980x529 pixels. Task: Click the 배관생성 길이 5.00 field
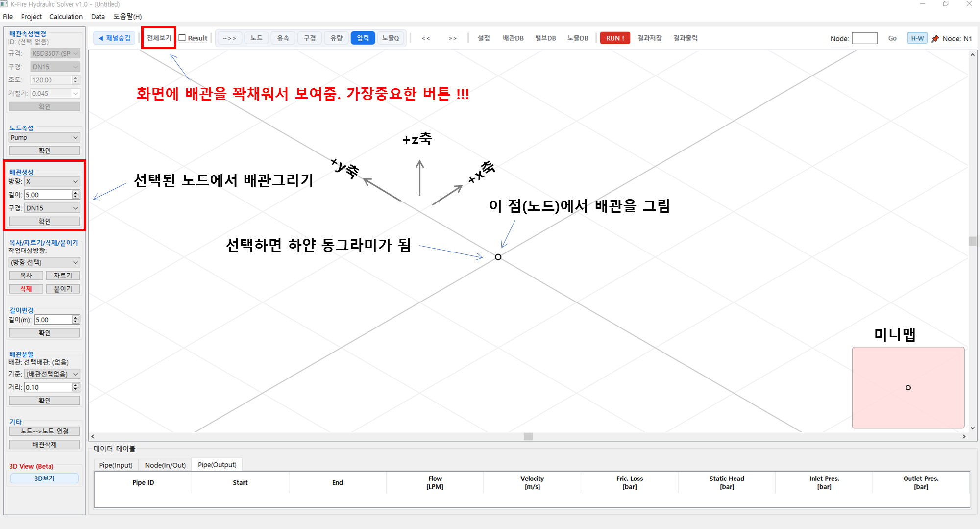click(48, 195)
